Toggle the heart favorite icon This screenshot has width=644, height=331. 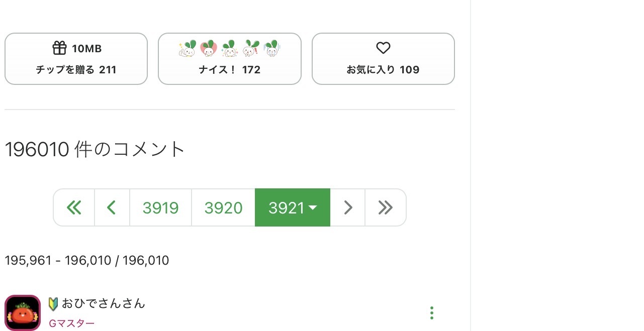pyautogui.click(x=383, y=48)
